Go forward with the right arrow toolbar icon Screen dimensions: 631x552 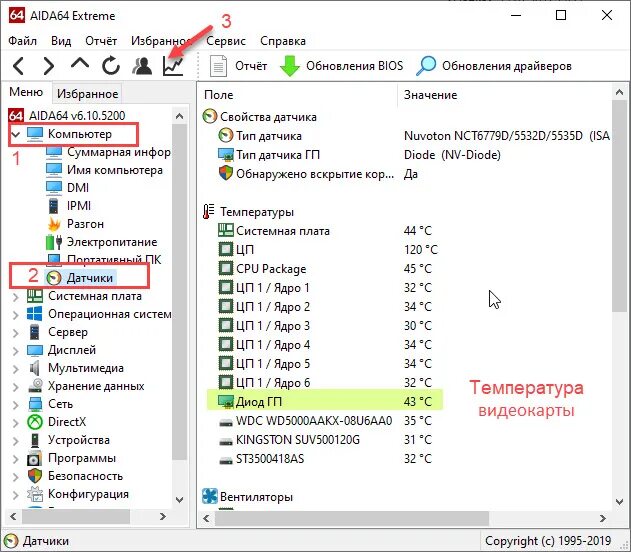pyautogui.click(x=49, y=66)
